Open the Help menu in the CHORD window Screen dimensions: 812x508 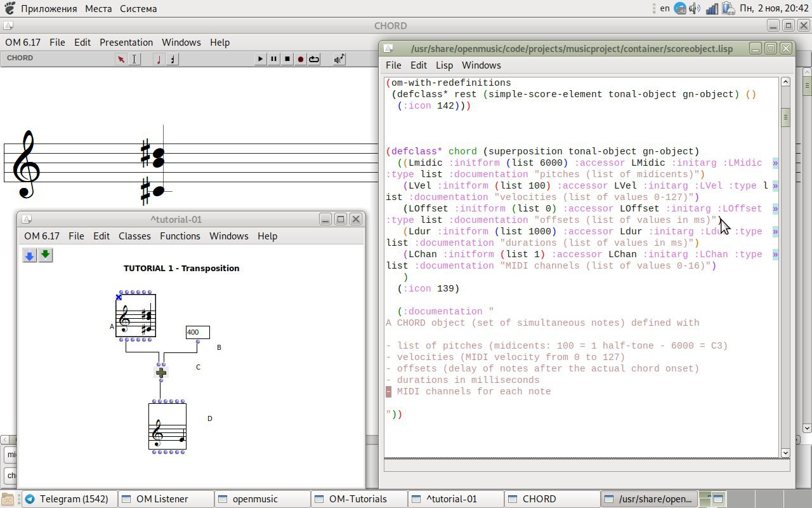point(219,43)
